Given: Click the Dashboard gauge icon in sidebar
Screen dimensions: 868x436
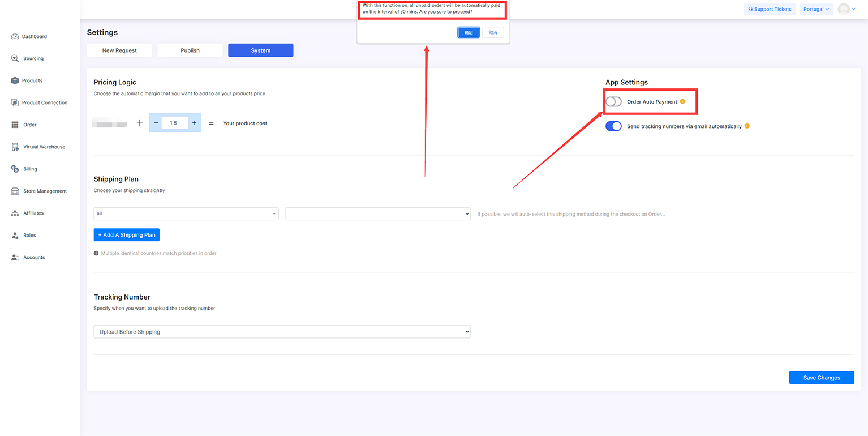Looking at the screenshot, I should click(x=15, y=37).
